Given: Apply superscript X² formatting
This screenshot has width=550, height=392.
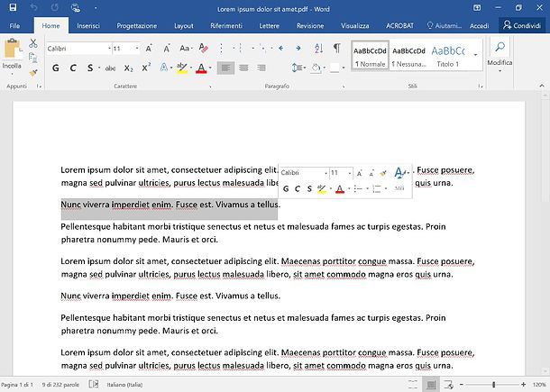Looking at the screenshot, I should tap(146, 68).
